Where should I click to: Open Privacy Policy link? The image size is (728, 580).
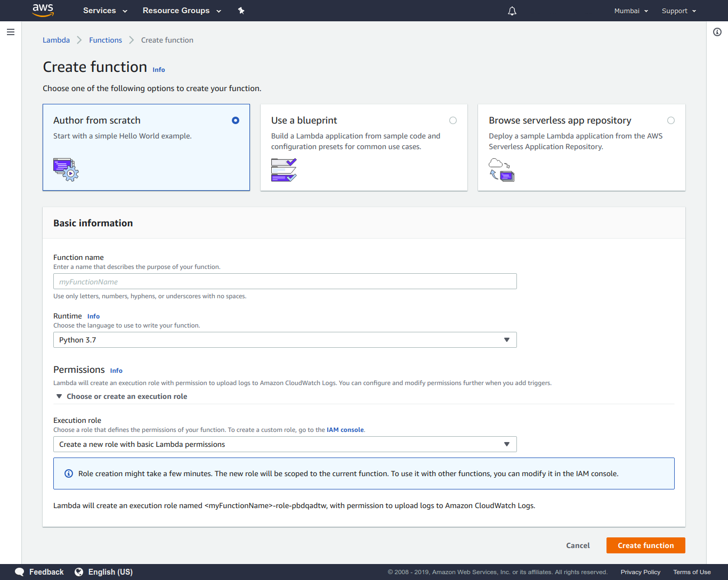[641, 572]
